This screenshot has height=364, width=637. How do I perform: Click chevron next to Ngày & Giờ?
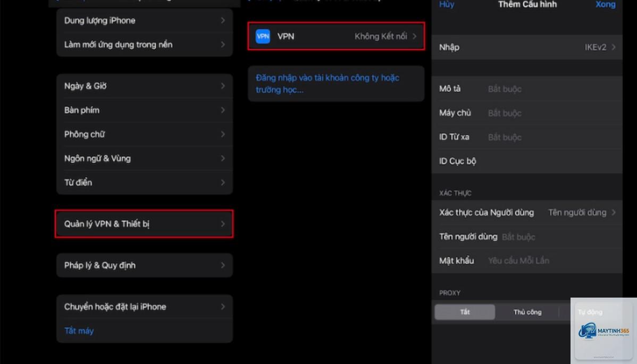pyautogui.click(x=223, y=86)
